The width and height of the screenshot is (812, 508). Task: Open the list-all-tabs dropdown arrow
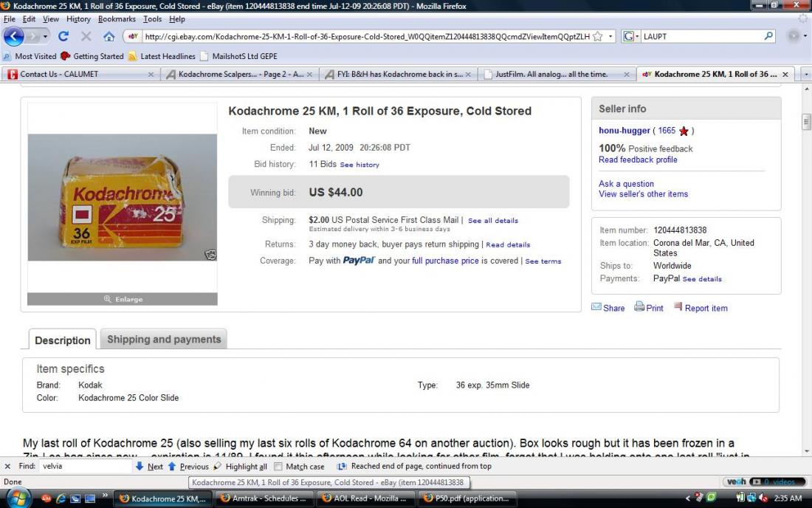pyautogui.click(x=806, y=74)
